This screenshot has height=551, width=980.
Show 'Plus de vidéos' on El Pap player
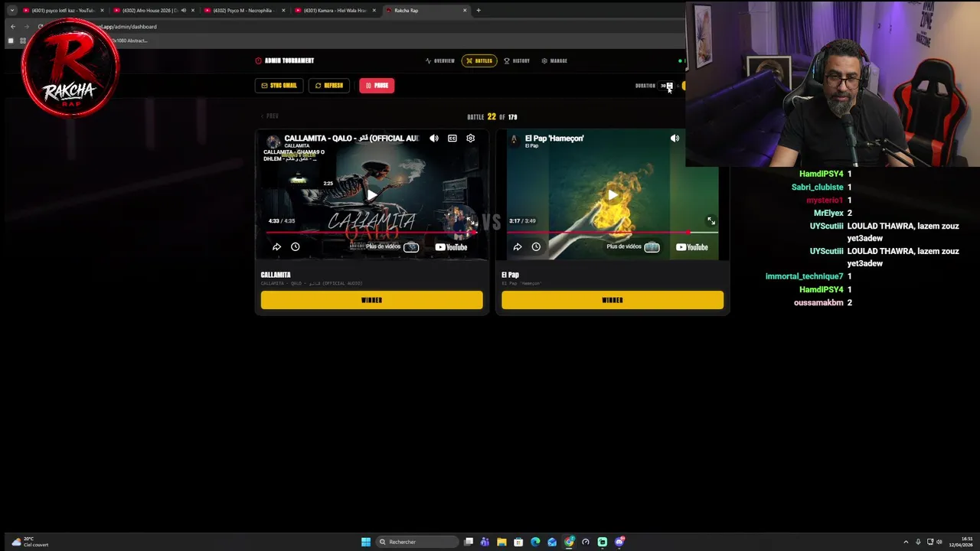click(x=633, y=246)
